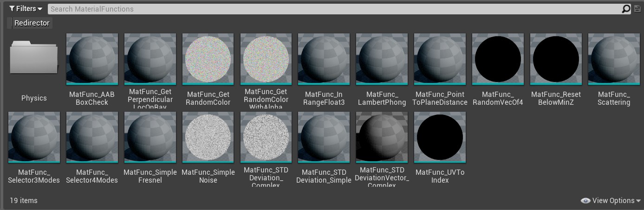644x210 pixels.
Task: Select the MatFunc_LambertPhong asset
Action: click(382, 59)
